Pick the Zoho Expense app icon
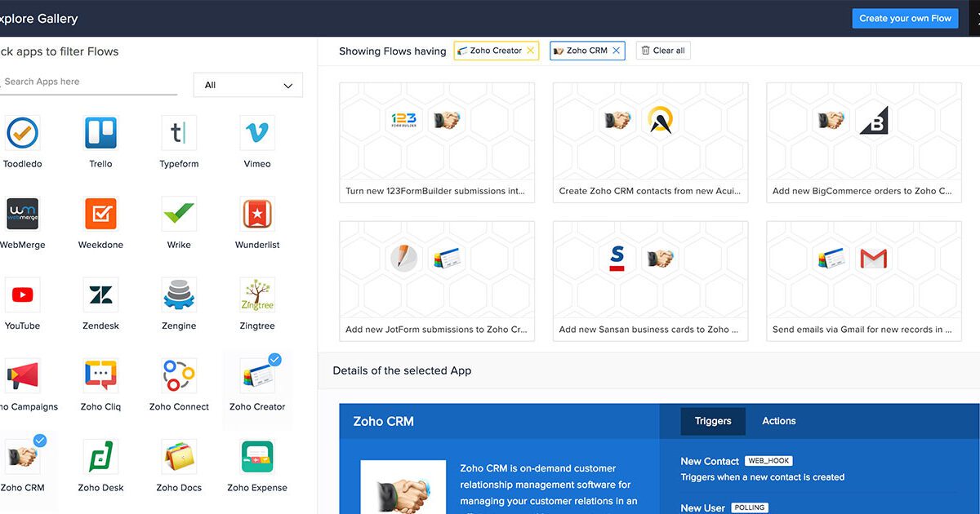This screenshot has height=514, width=980. tap(256, 457)
